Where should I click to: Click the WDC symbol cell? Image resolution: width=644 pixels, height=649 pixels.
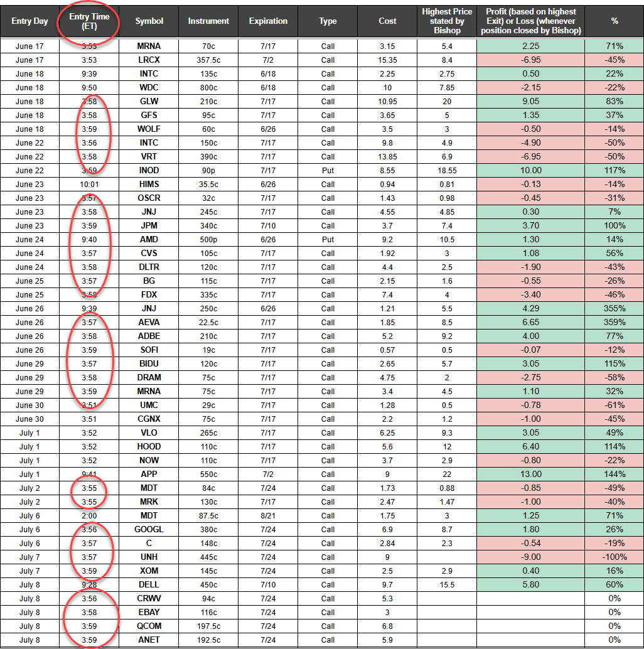pos(149,88)
